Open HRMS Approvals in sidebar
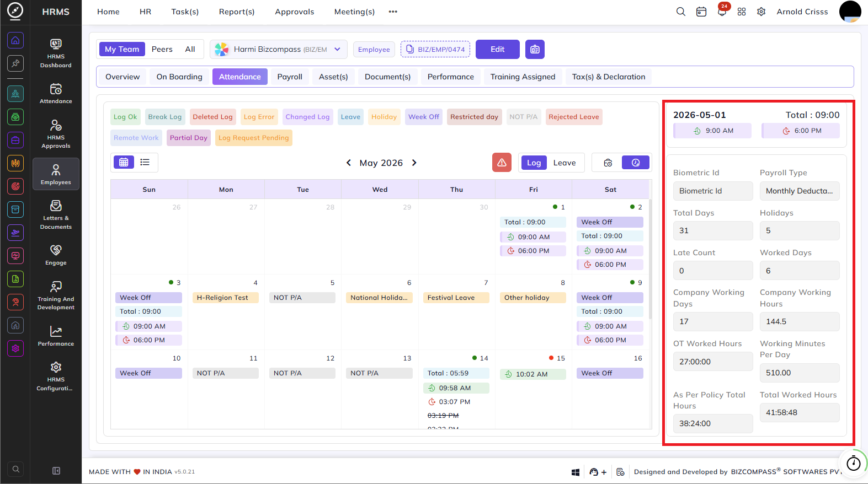Screen dimensions: 868x484 pos(56,134)
